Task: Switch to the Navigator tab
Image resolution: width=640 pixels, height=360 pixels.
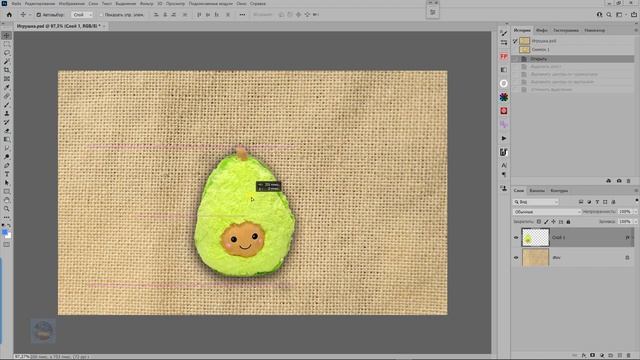Action: point(594,30)
